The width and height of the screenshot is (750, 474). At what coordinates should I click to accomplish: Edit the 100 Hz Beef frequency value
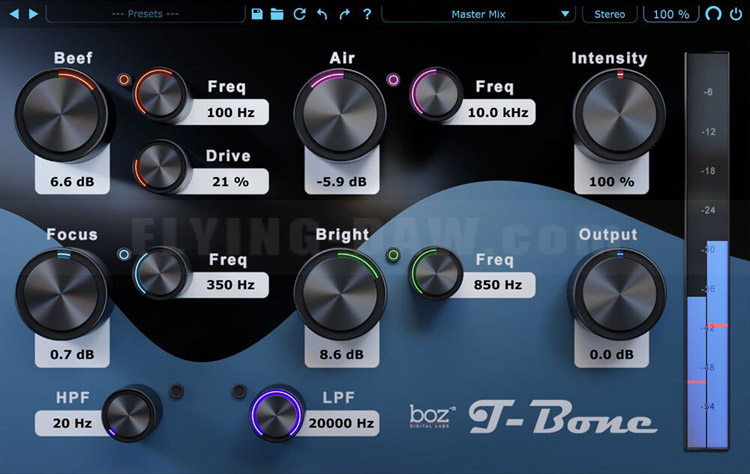231,112
